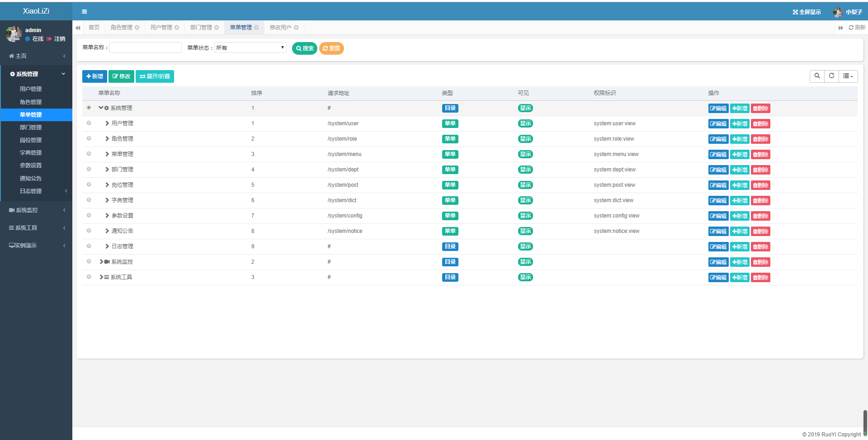Select radio button for 系统监控 row
This screenshot has height=440, width=868.
point(89,261)
